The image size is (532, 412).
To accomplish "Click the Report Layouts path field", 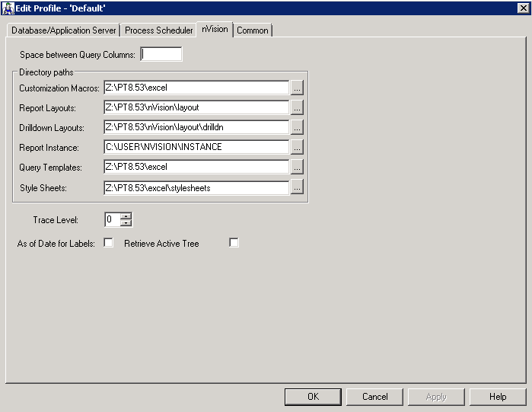I will (x=196, y=107).
